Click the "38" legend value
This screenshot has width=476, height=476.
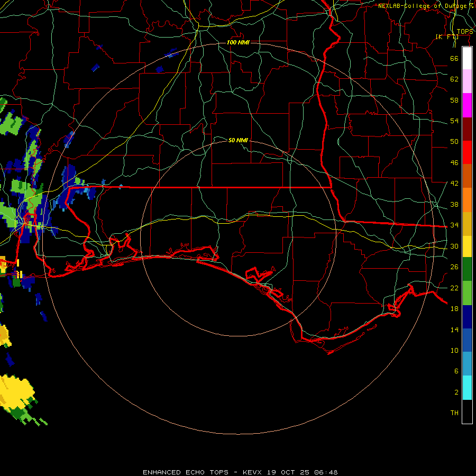pos(454,204)
